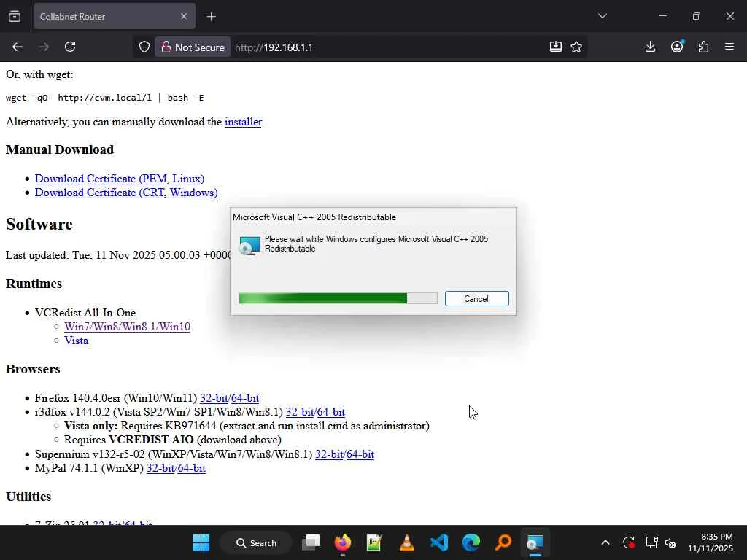Select the Collabnet Router tab
747x560 pixels.
click(115, 16)
